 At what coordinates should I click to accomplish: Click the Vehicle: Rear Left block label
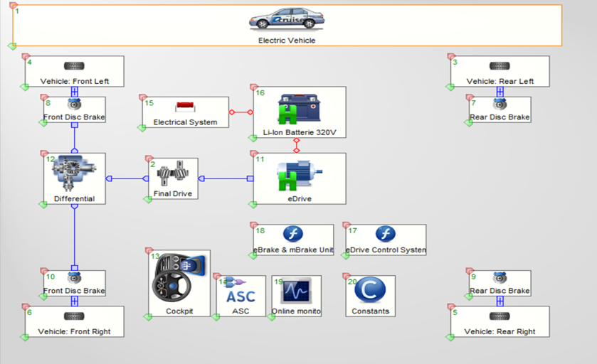[500, 81]
